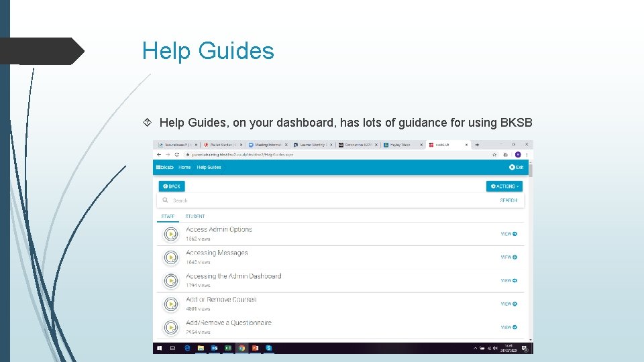Open the notification center icon
Image resolution: width=644 pixels, height=362 pixels.
coord(525,349)
